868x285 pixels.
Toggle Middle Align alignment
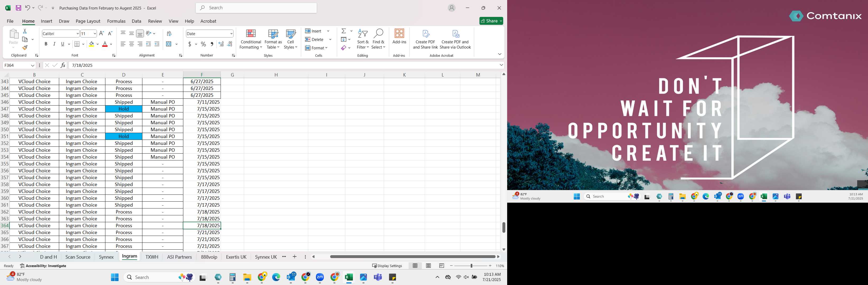point(131,33)
